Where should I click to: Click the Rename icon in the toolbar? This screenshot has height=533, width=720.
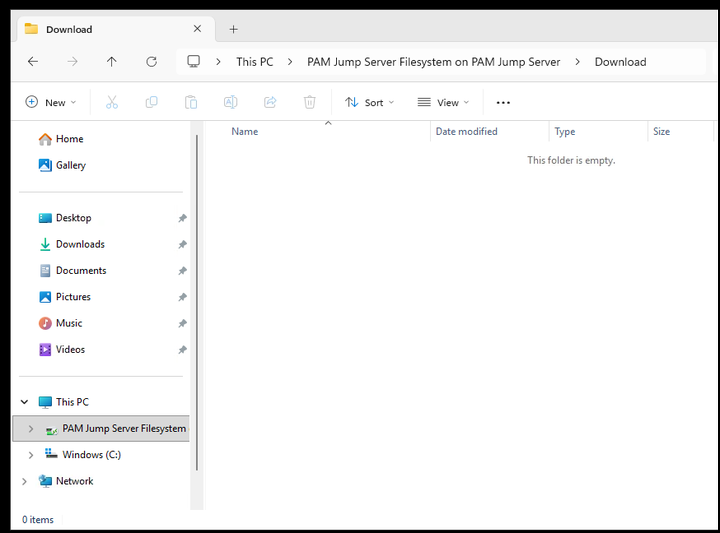point(231,102)
